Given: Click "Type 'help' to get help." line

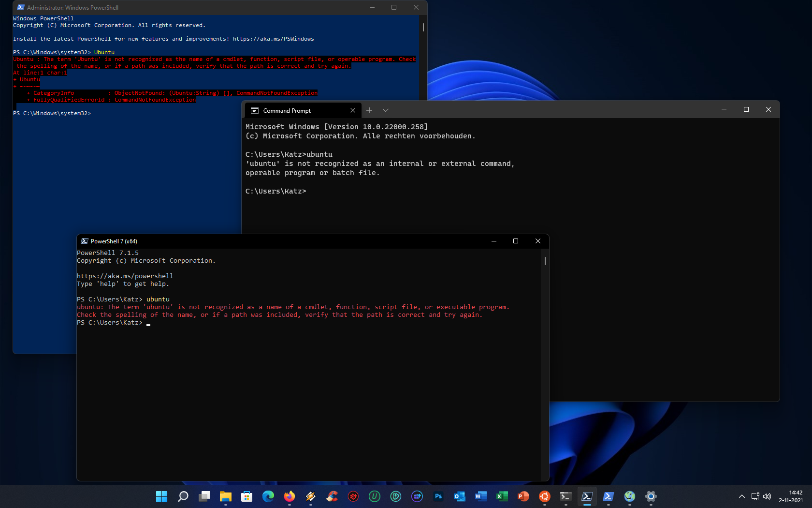Looking at the screenshot, I should (x=123, y=284).
